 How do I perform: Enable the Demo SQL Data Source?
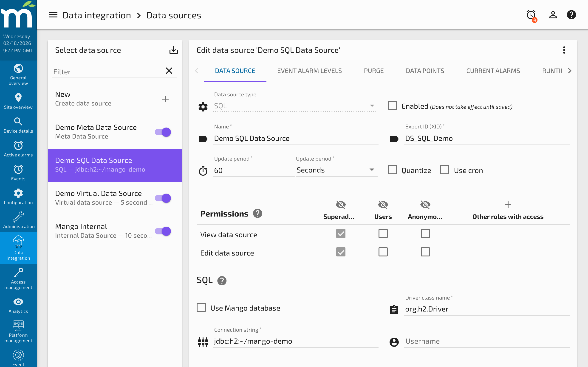coord(392,106)
